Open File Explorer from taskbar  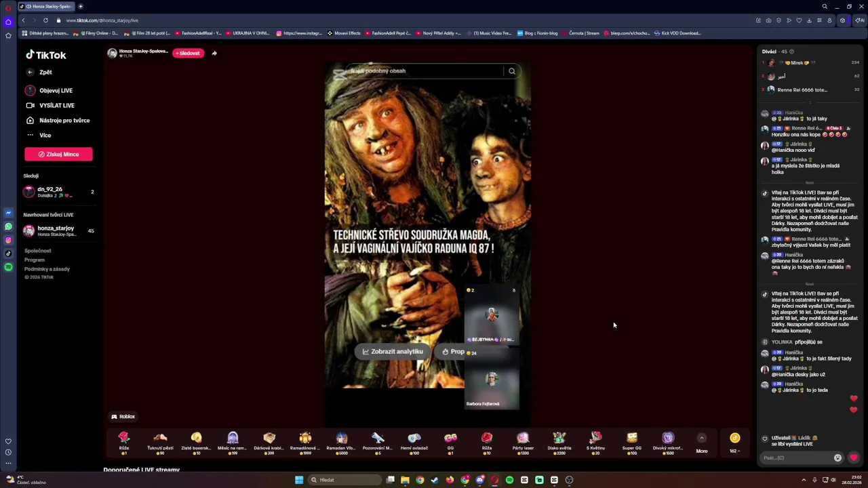point(405,480)
